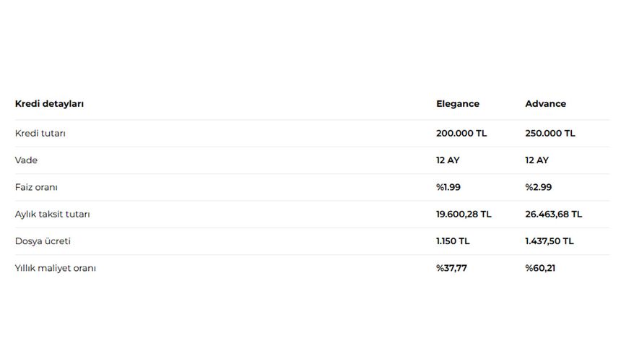Click the 1.437,50 TL file fee

click(550, 241)
